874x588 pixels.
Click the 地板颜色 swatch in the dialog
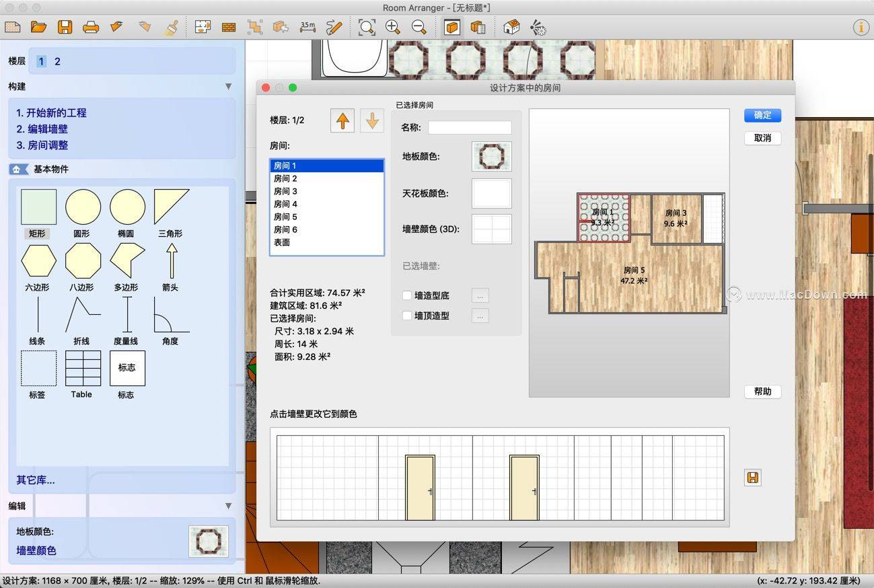coord(491,156)
